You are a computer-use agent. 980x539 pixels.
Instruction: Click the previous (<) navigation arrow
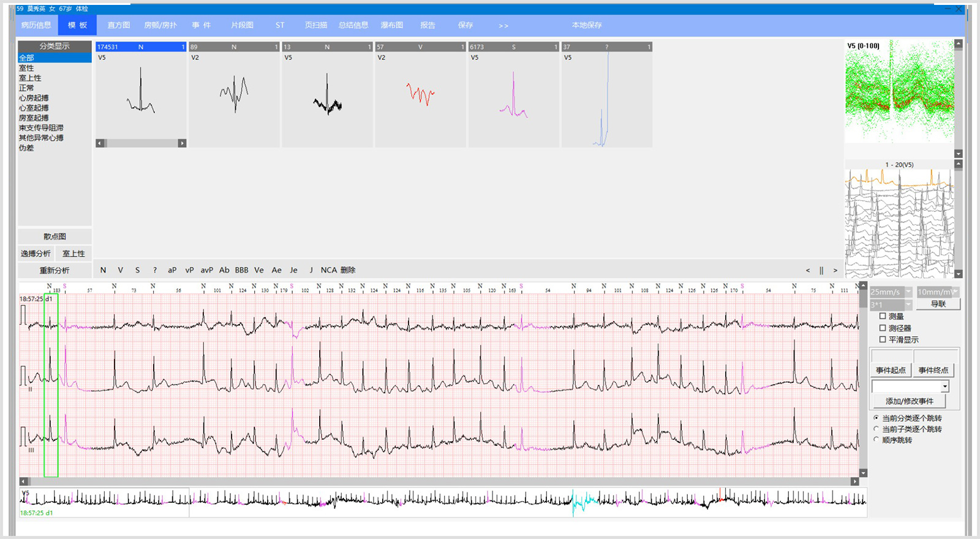point(808,270)
